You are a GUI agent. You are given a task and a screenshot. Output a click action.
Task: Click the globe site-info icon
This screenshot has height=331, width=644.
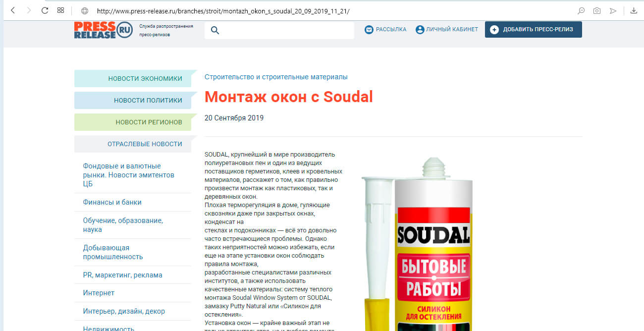pos(84,10)
